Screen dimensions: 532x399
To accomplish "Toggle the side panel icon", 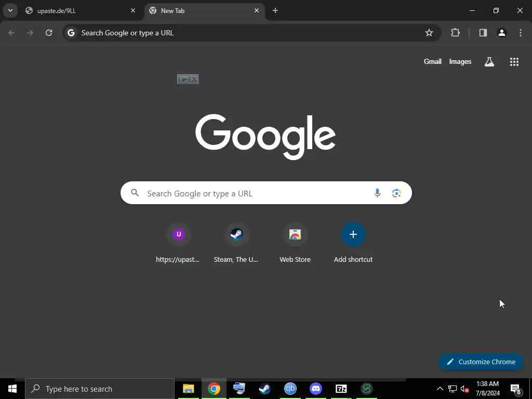I will click(483, 33).
